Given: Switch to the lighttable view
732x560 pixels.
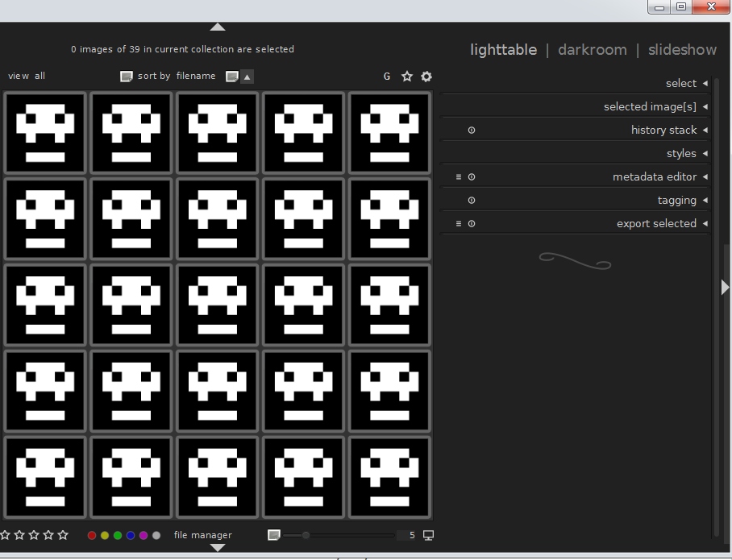Looking at the screenshot, I should (503, 50).
